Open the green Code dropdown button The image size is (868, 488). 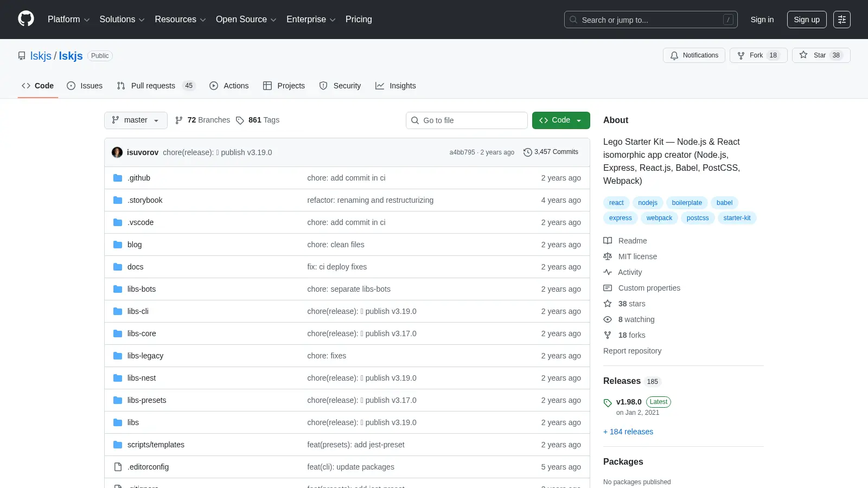click(x=561, y=120)
